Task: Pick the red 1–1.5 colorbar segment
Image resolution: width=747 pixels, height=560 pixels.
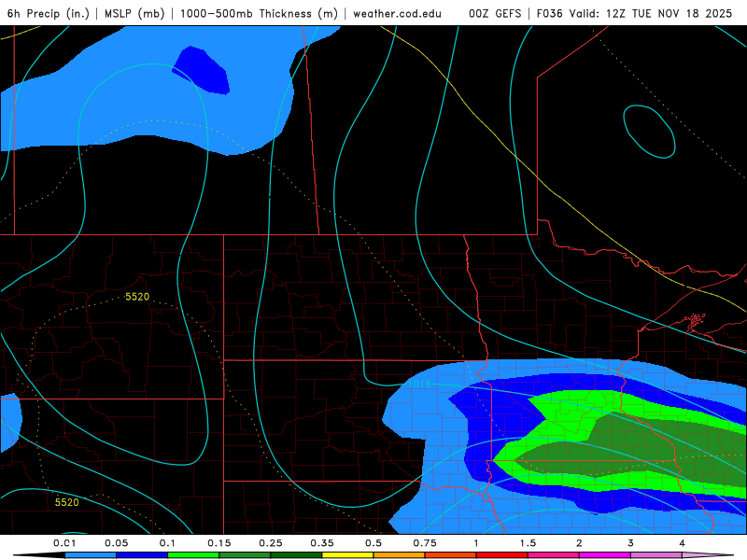Action: tap(502, 555)
